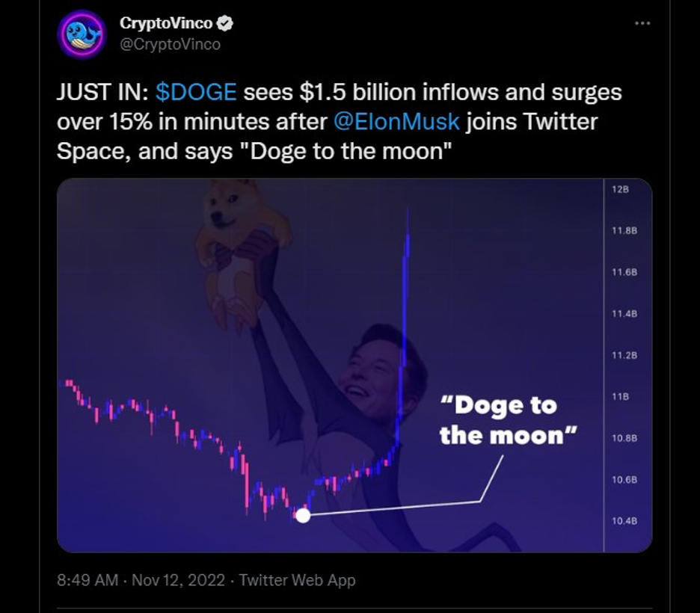700x613 pixels.
Task: Open the @ElonMusk mention
Action: coord(396,121)
